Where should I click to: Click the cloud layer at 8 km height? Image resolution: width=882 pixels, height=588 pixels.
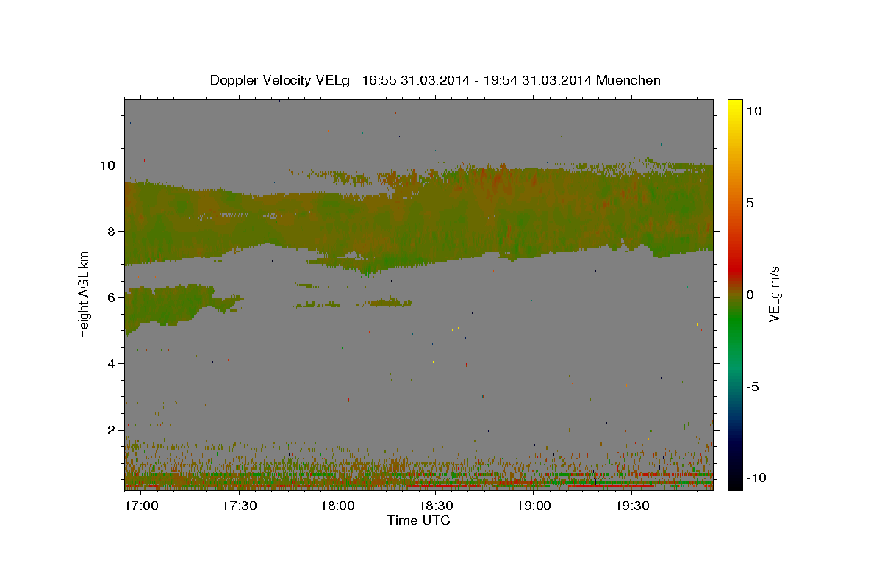pos(419,220)
